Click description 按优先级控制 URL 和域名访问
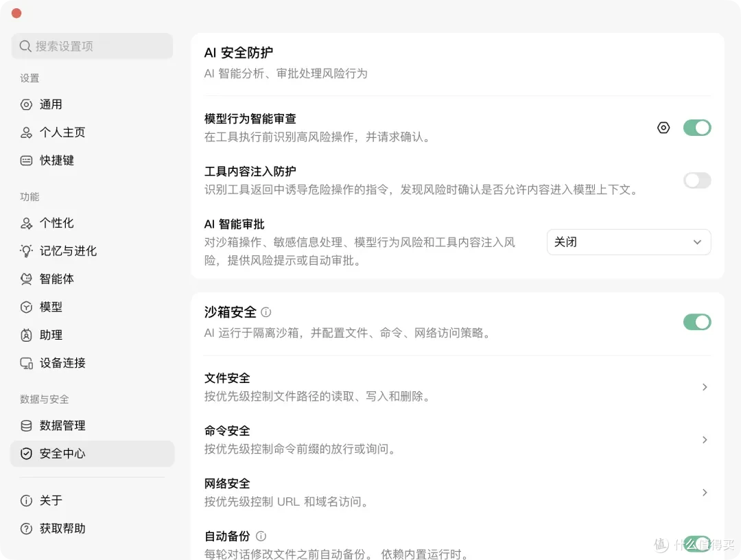Viewport: 741px width, 560px height. tap(287, 502)
